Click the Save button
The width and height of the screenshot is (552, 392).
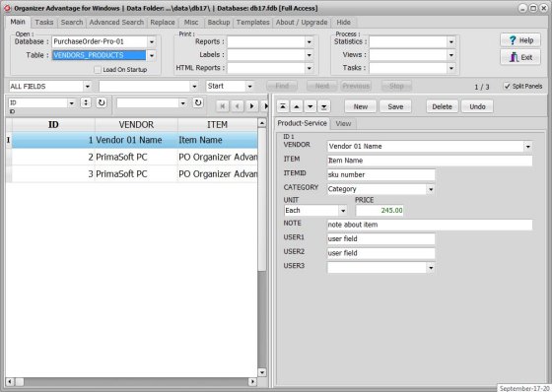395,106
